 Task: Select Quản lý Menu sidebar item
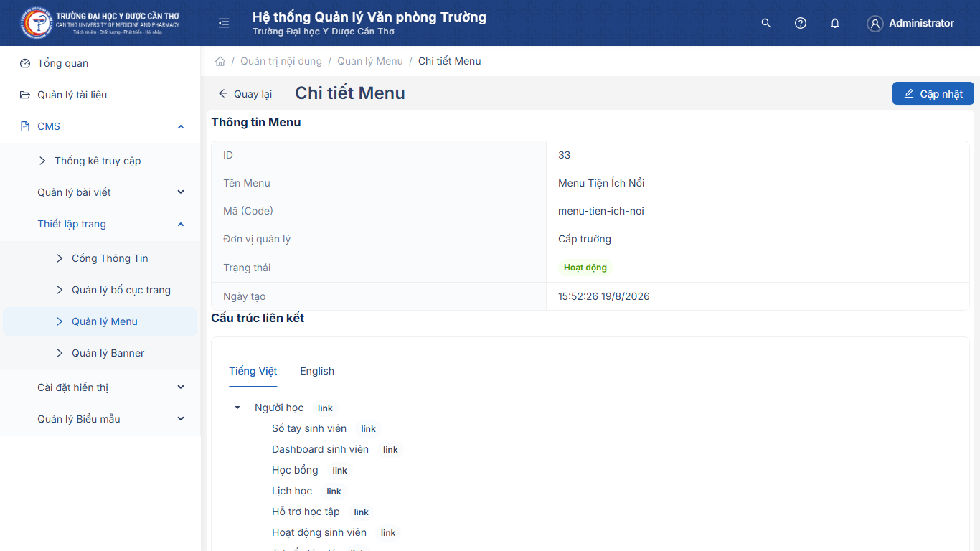(100, 321)
